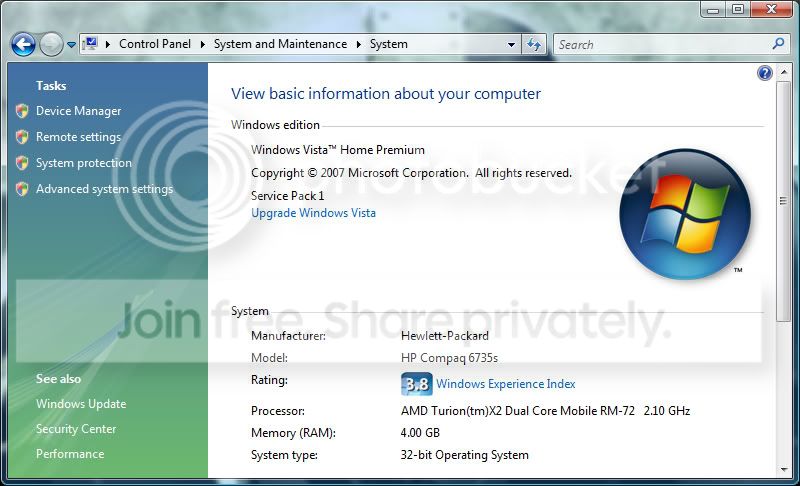Viewport: 800px width, 486px height.
Task: Click the vertical scrollbar thumb
Action: tap(783, 201)
